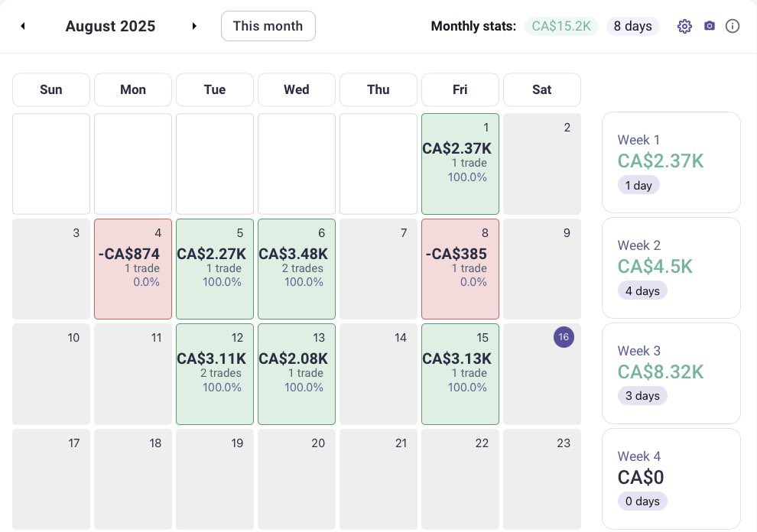Advance to next month using the right arrow

tap(195, 25)
